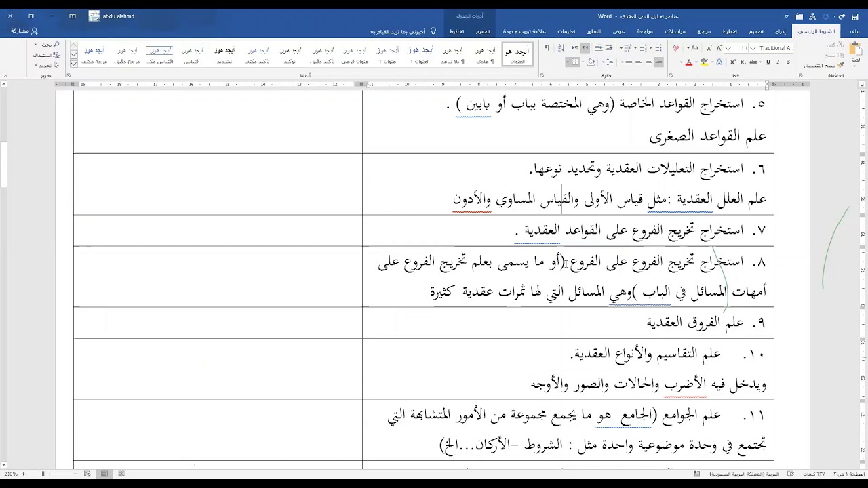Expand the styles gallery more arrow
This screenshot has width=868, height=488.
(74, 64)
